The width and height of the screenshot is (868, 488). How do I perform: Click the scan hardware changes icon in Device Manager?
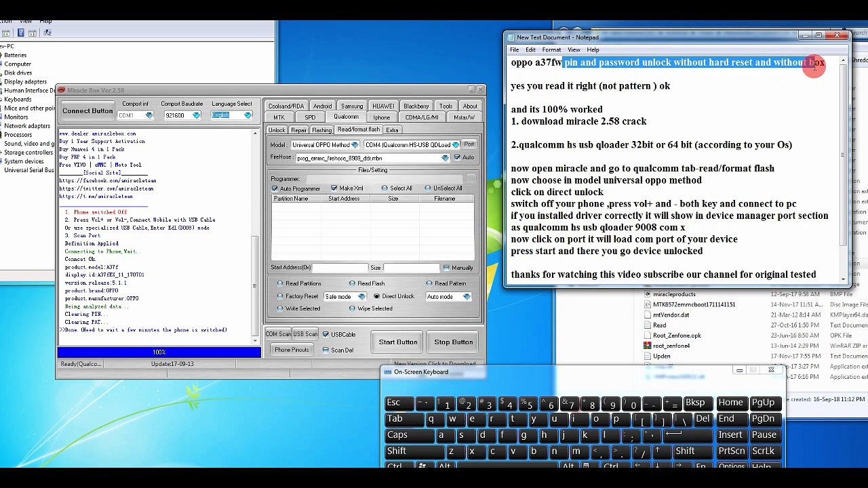[x=47, y=32]
